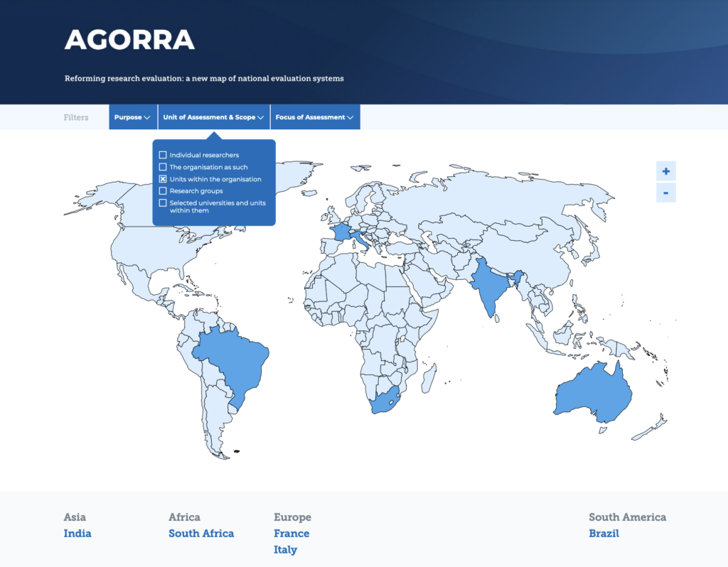This screenshot has width=728, height=567.
Task: Follow the France link under Europe
Action: (x=291, y=534)
